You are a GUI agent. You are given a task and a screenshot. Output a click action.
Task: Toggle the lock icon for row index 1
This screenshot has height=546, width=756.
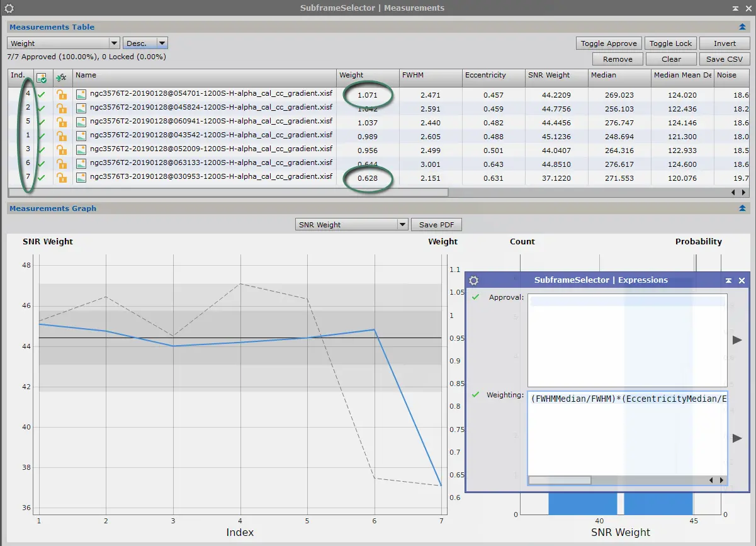[62, 136]
